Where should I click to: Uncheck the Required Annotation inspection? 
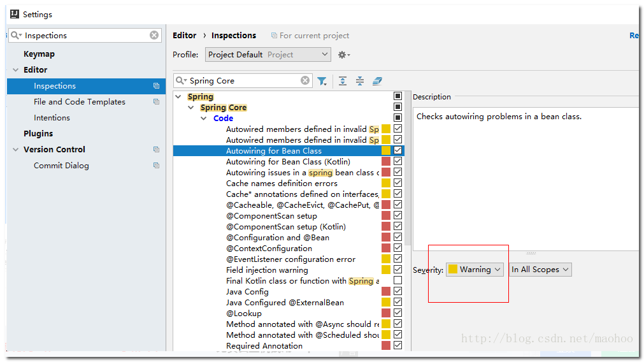(x=397, y=345)
